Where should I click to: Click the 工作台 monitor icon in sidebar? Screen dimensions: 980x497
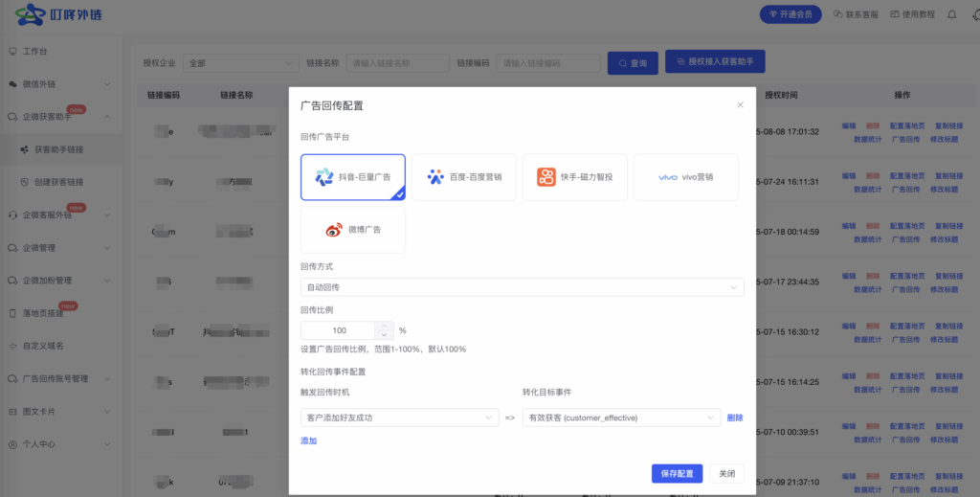coord(12,52)
